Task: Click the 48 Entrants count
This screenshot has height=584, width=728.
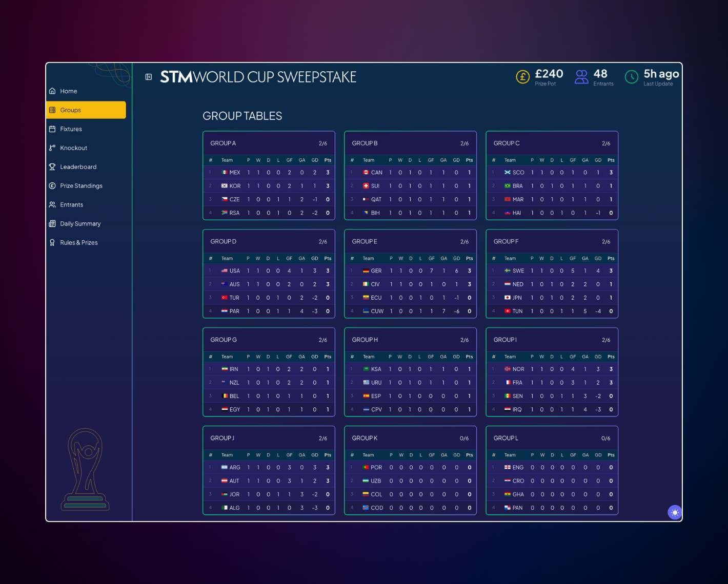Action: coord(600,74)
